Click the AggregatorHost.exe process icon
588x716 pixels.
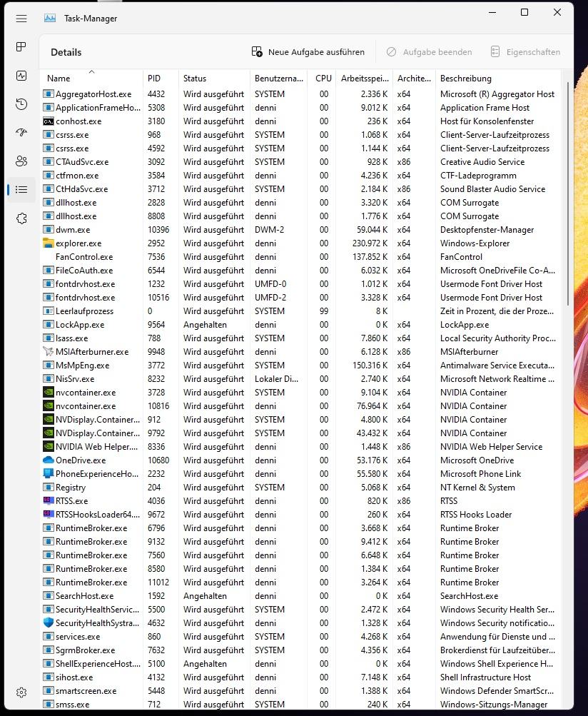pyautogui.click(x=48, y=94)
